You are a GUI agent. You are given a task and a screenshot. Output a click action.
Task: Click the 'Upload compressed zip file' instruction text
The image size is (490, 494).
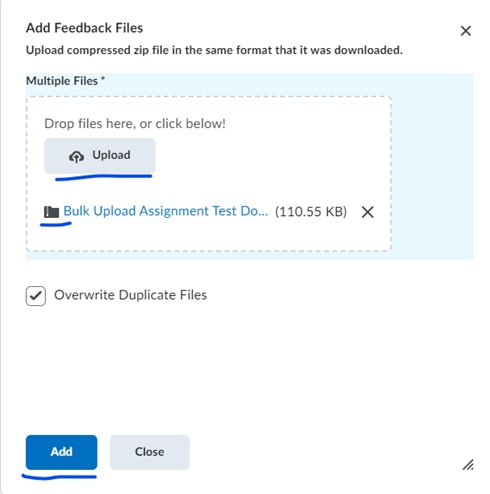[214, 50]
